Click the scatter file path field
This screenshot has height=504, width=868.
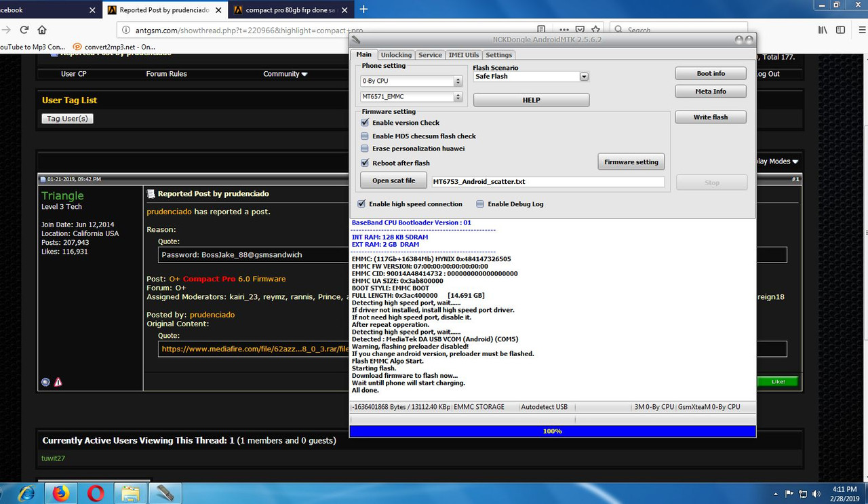(x=548, y=182)
